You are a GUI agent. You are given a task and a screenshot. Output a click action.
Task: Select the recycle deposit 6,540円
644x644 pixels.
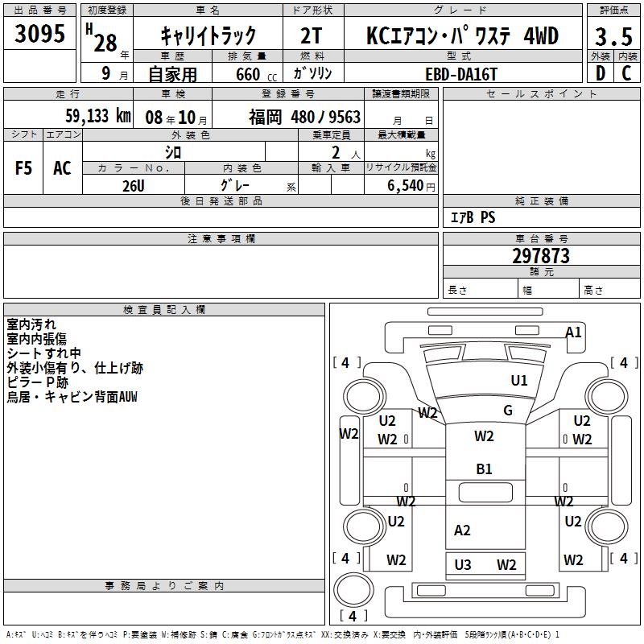[x=411, y=186]
